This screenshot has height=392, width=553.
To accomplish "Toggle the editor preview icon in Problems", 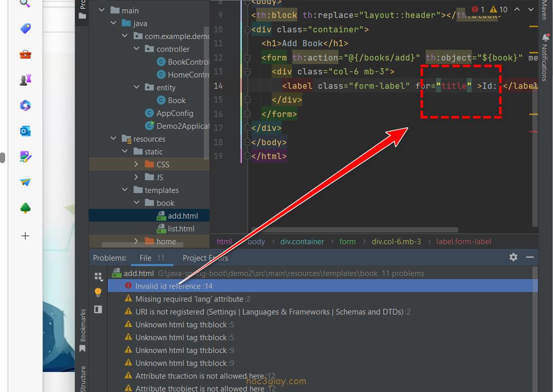I will (x=98, y=309).
